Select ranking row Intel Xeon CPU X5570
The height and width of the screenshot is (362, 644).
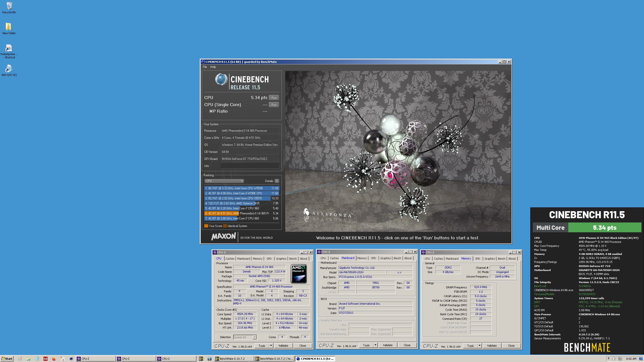coord(242,198)
